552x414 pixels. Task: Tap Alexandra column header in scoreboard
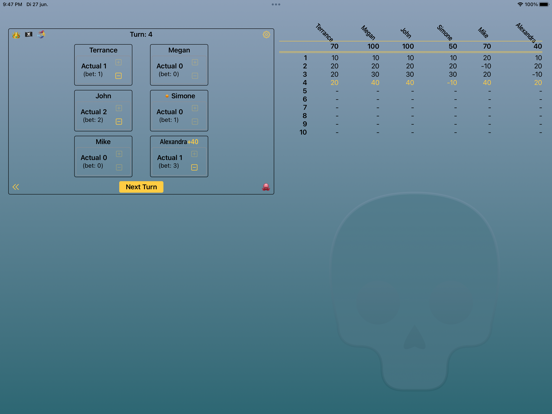(x=526, y=32)
